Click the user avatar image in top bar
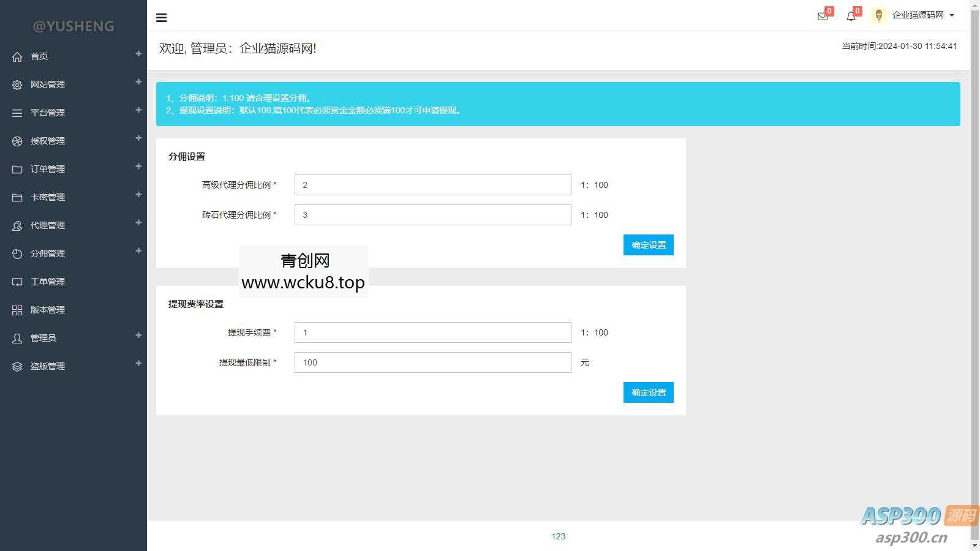980x551 pixels. pos(880,15)
